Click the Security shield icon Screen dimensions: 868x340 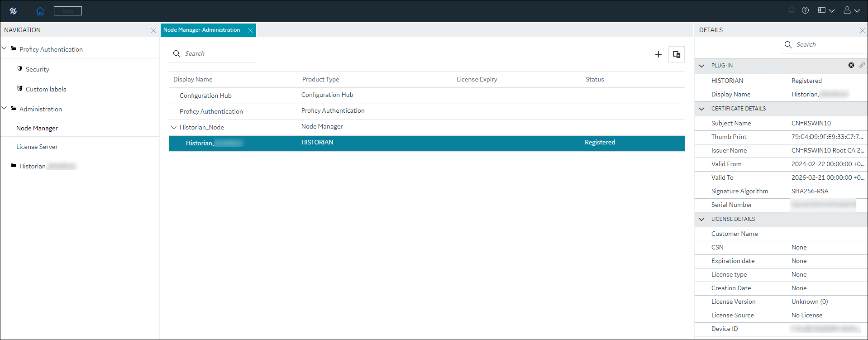click(x=20, y=69)
